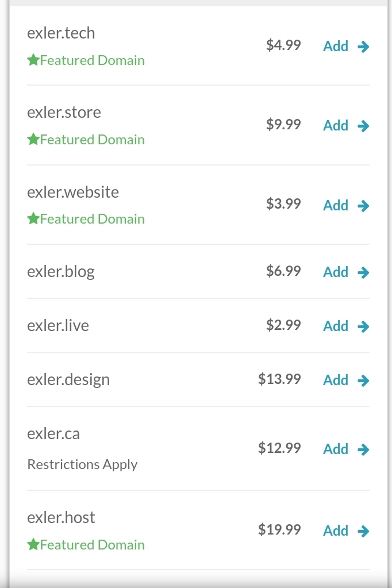Image resolution: width=392 pixels, height=588 pixels.
Task: Add exler.website to the cart
Action: 336,206
